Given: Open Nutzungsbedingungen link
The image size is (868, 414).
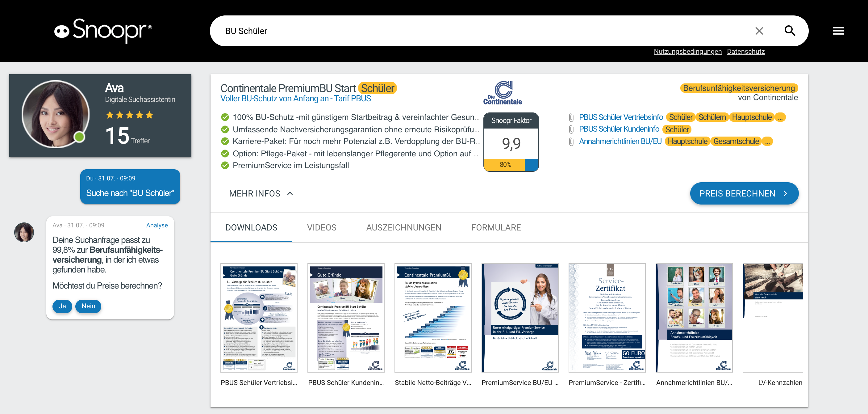Looking at the screenshot, I should [687, 51].
